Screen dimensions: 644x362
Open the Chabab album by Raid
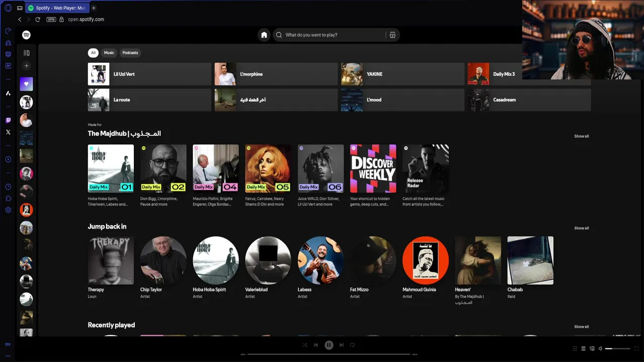point(530,260)
